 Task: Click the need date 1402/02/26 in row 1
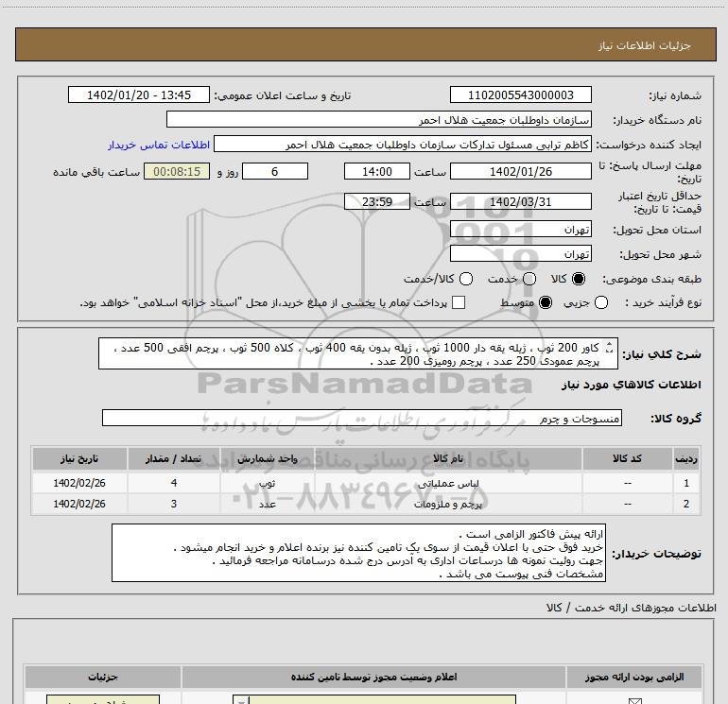point(79,483)
